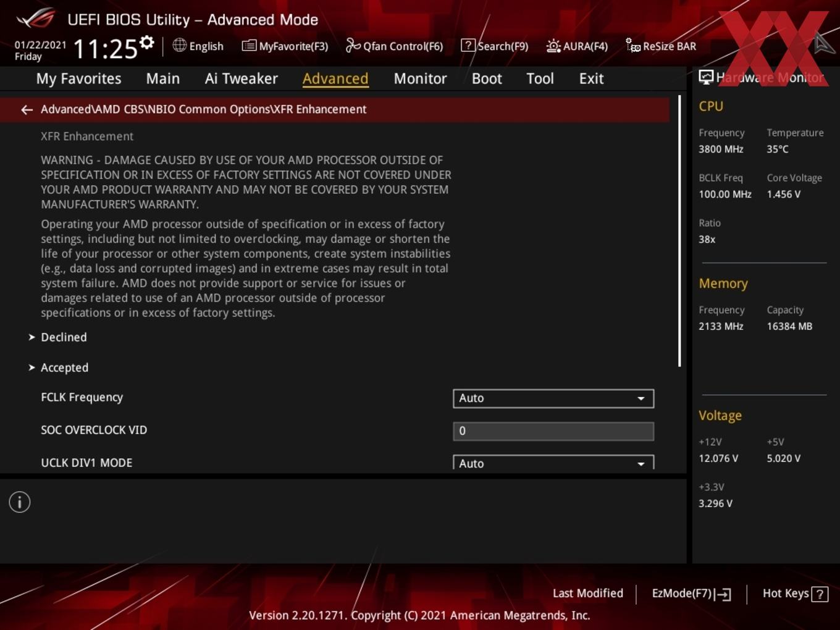Click the date 01/22/2021
This screenshot has width=840, height=630.
[40, 44]
